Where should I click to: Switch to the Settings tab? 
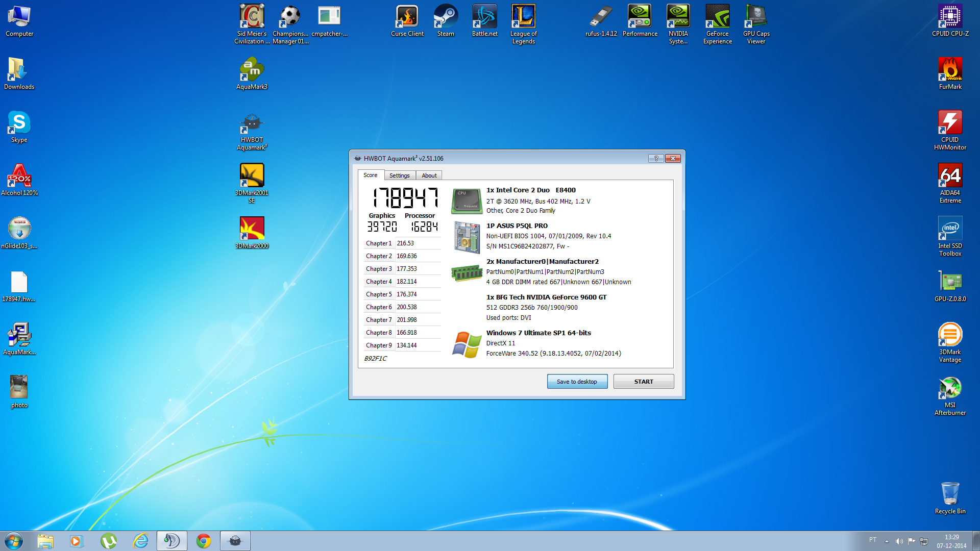coord(399,176)
